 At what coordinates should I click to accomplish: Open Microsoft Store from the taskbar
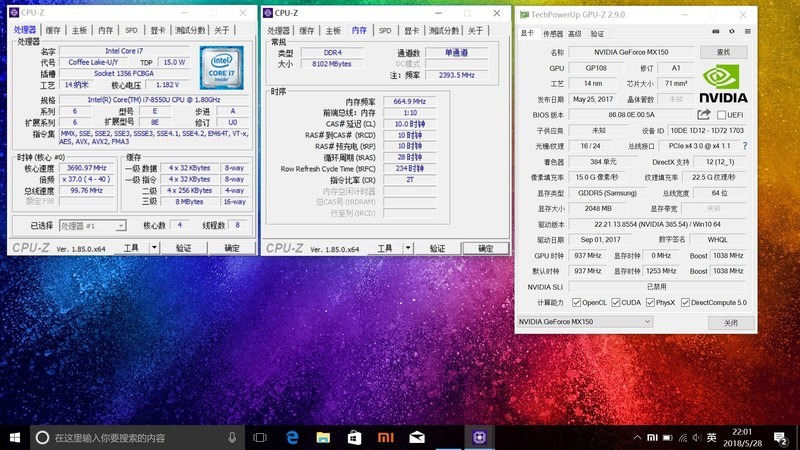click(x=355, y=437)
